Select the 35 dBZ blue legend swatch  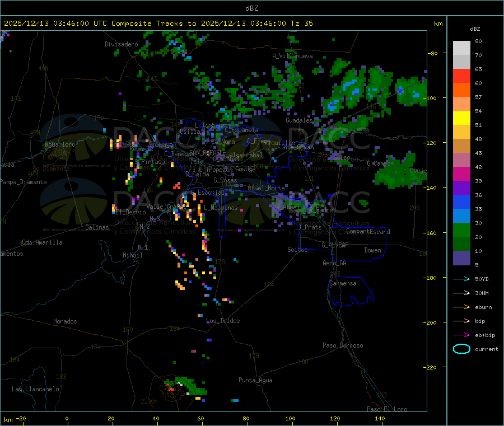point(461,202)
